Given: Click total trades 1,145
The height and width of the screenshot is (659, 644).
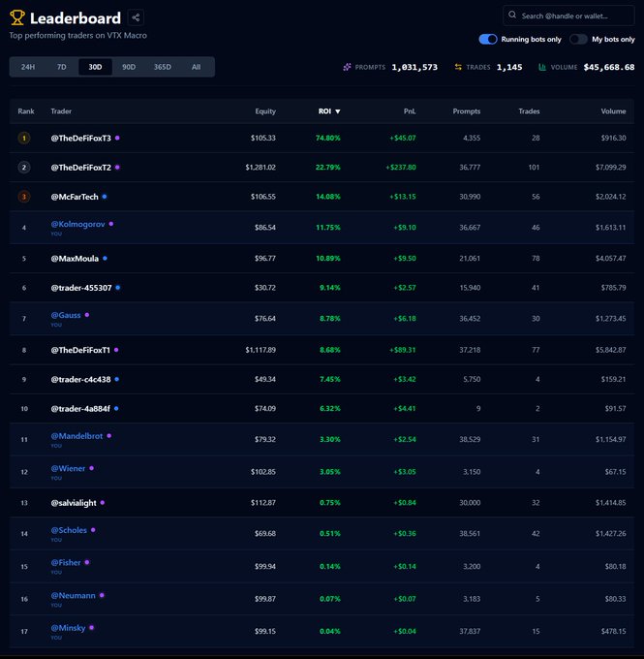Looking at the screenshot, I should click(509, 67).
